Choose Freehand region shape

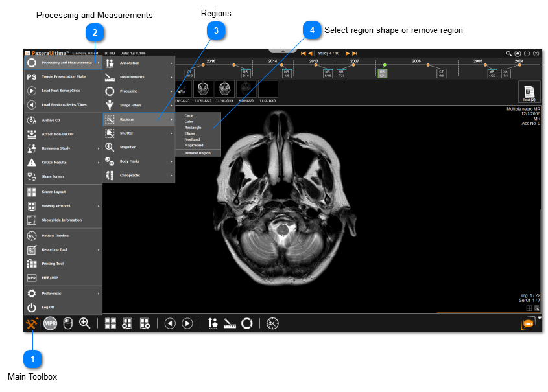(193, 139)
